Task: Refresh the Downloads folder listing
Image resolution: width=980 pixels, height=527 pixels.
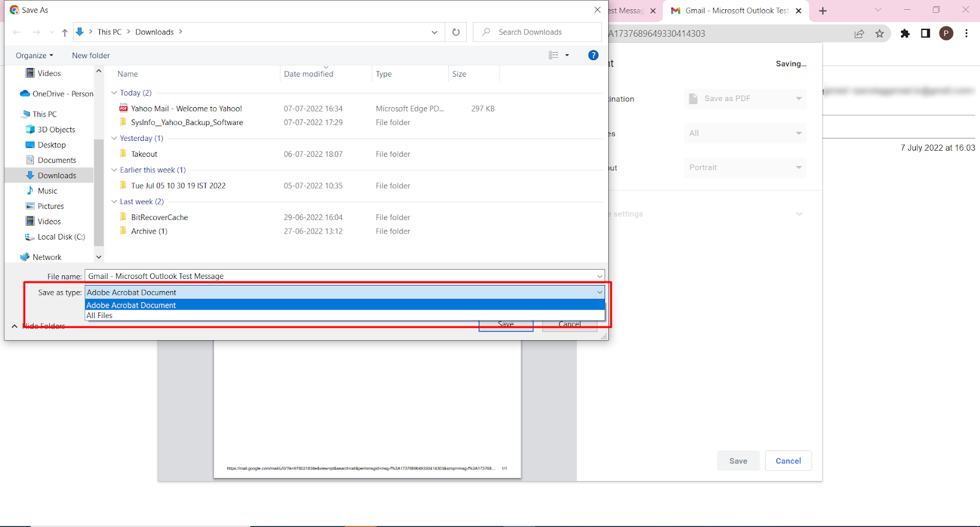Action: (x=456, y=32)
